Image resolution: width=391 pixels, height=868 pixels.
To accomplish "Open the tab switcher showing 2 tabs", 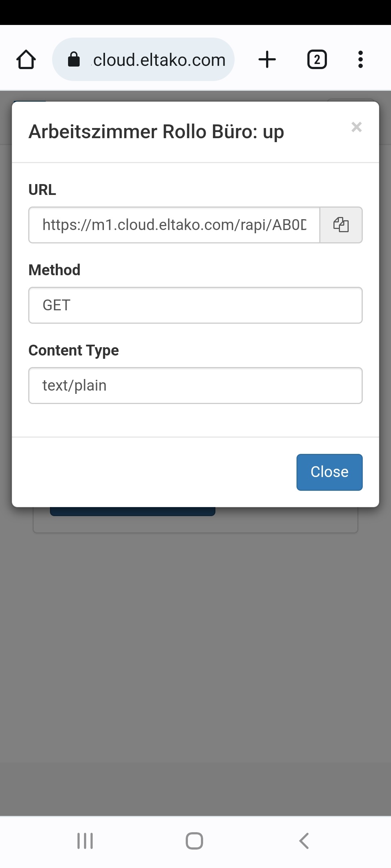I will [317, 60].
